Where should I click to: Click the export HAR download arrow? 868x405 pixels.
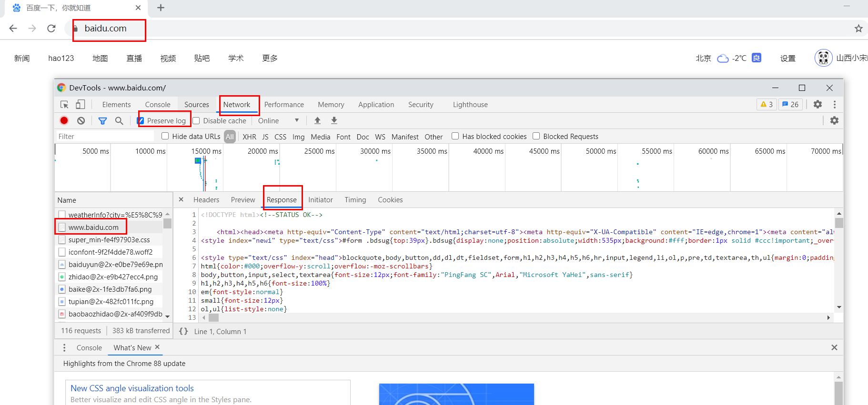tap(334, 120)
